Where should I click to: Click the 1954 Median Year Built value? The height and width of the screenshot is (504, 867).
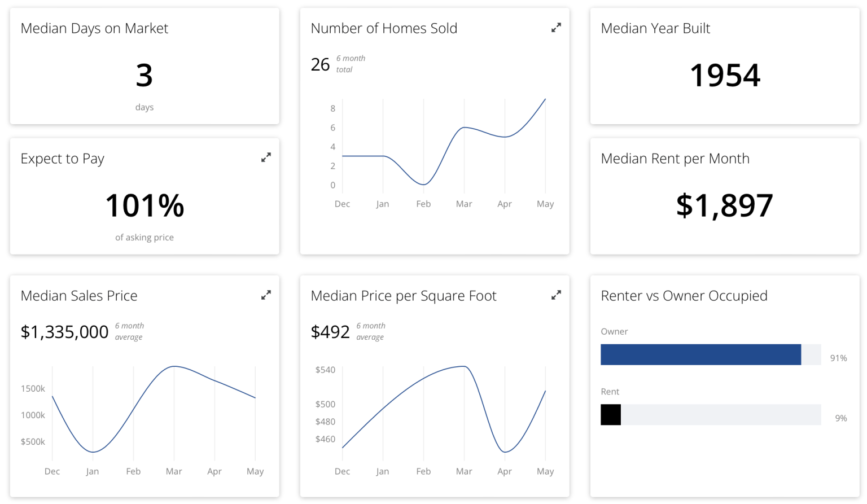coord(725,75)
